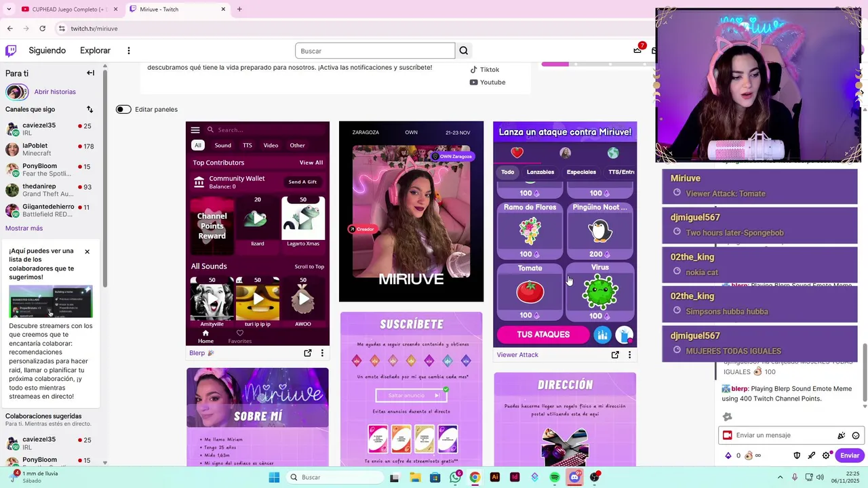868x488 pixels.
Task: Collapse the Para ti sidebar
Action: 90,73
